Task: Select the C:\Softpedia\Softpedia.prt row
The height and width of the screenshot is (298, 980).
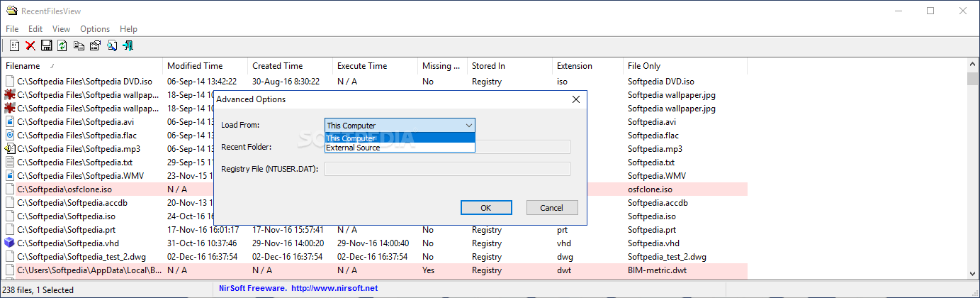Action: (374, 230)
